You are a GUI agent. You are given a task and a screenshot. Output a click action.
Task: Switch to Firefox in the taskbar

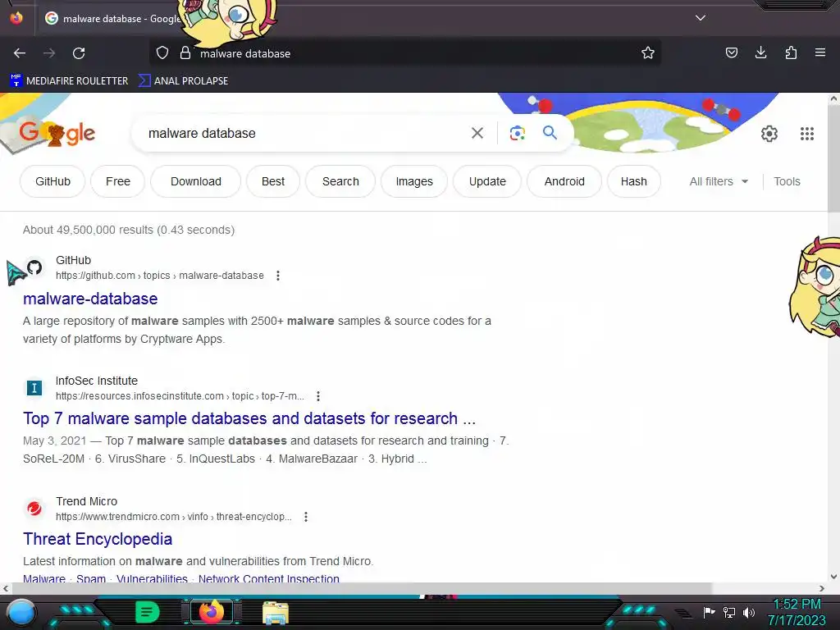coord(212,612)
